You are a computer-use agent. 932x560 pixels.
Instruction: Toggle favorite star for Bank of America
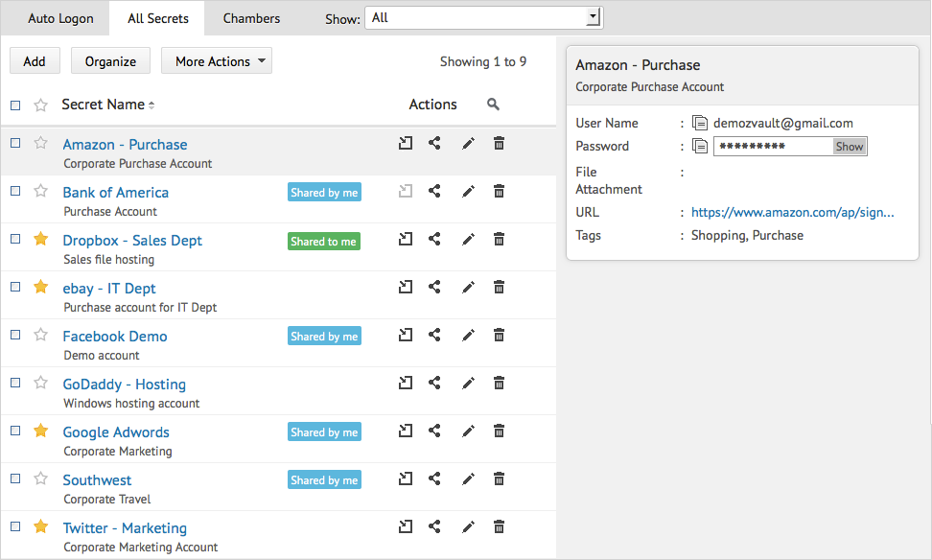(x=40, y=191)
